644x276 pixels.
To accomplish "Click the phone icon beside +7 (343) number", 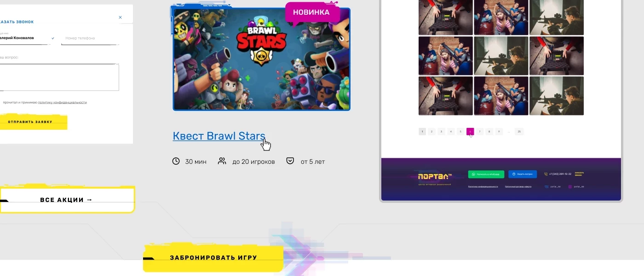I will click(x=546, y=174).
